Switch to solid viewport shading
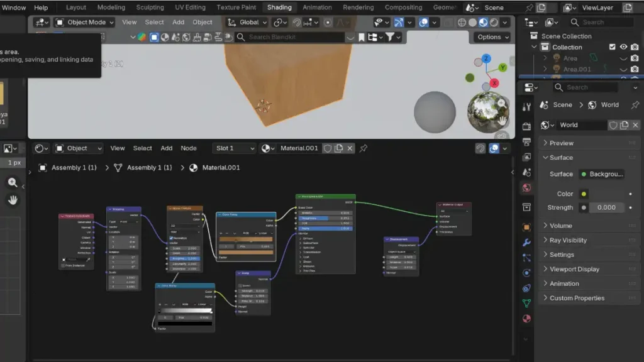 (472, 22)
